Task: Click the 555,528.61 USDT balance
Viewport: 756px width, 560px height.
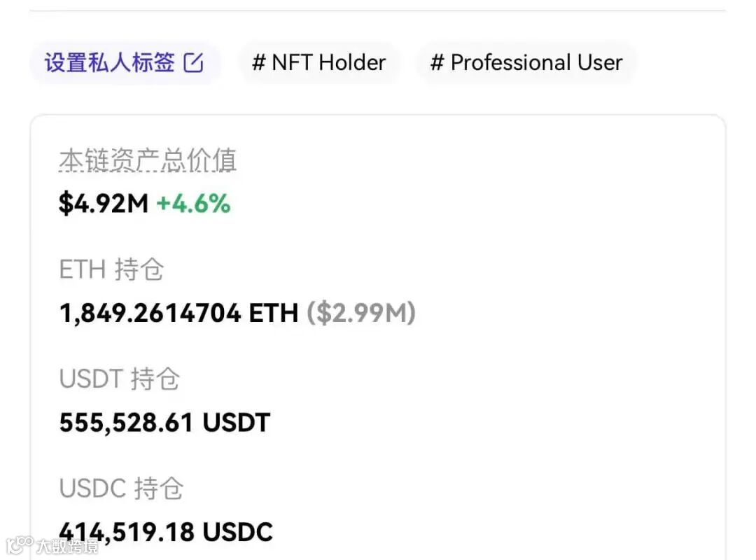Action: 165,423
